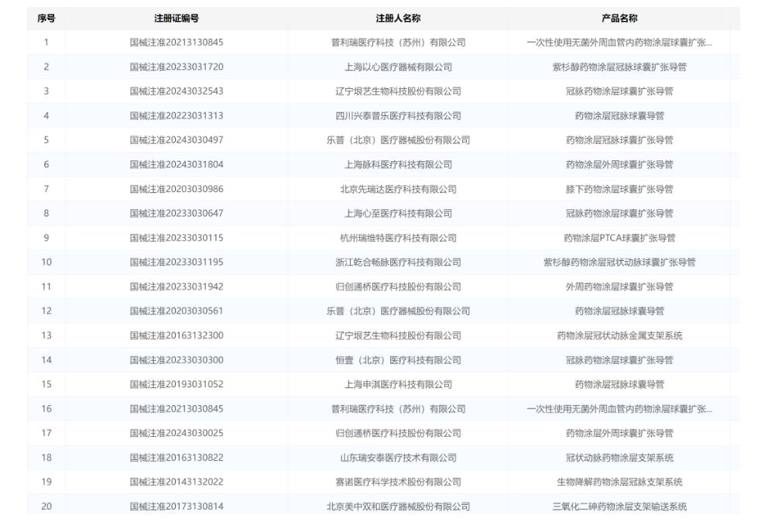The height and width of the screenshot is (532, 775).
Task: Select registration number 国械注准20243031804
Action: (x=177, y=165)
